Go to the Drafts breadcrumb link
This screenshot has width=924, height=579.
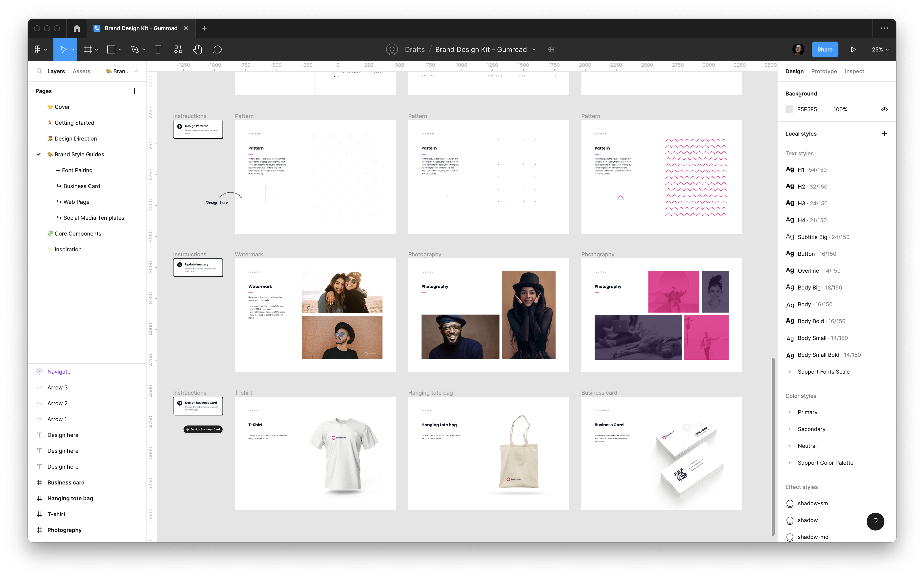[x=415, y=49]
